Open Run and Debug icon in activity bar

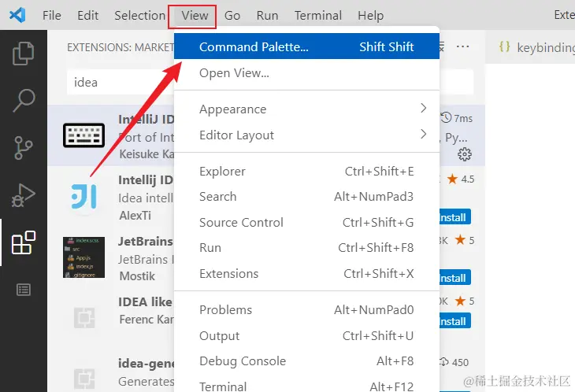tap(24, 195)
